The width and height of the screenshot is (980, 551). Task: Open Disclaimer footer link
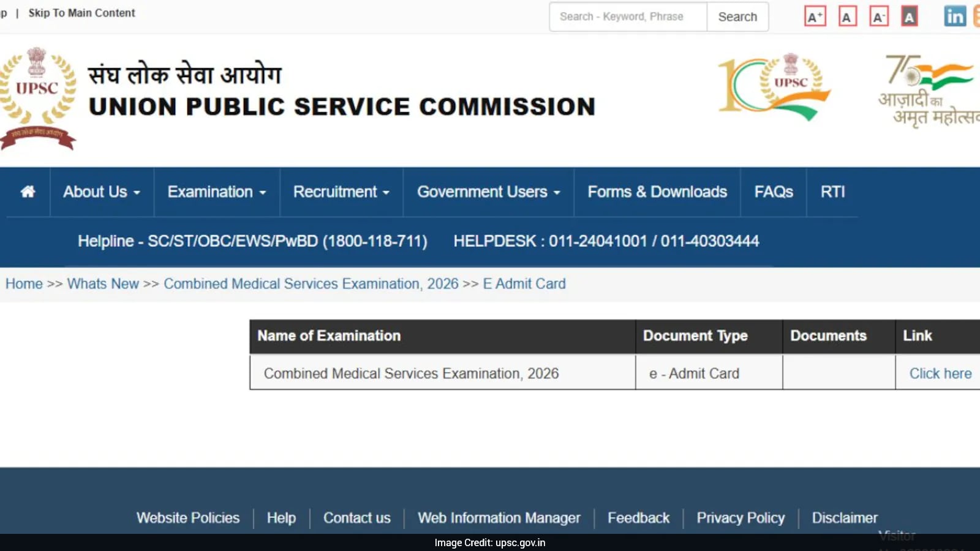(845, 518)
